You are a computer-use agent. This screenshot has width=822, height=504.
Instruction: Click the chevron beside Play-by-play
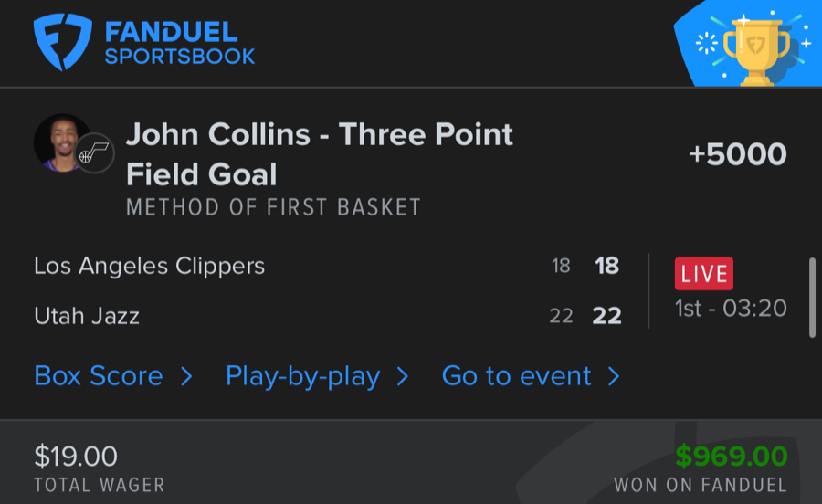[x=403, y=376]
